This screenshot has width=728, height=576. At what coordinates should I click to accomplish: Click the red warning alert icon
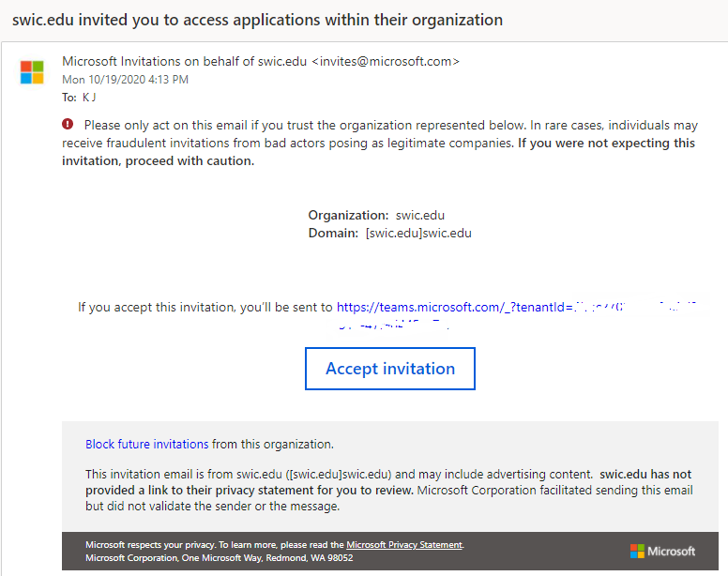[68, 125]
